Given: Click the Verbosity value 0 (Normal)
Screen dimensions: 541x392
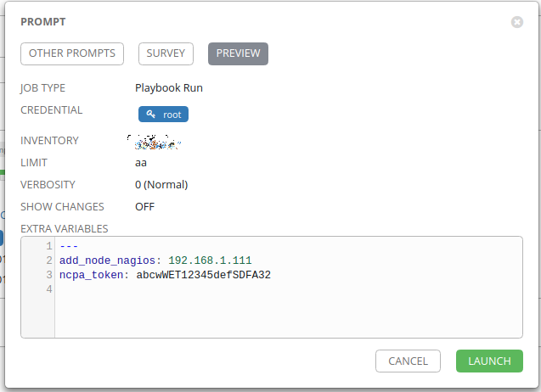Looking at the screenshot, I should 161,185.
